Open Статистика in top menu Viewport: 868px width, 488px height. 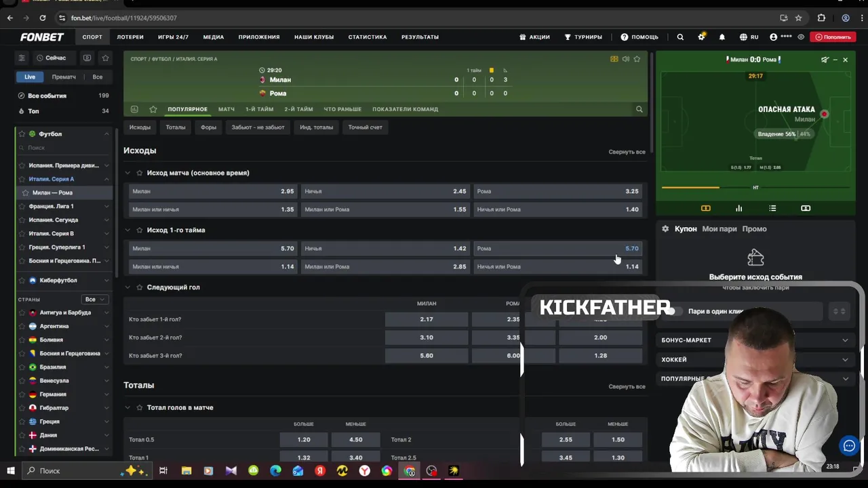coord(368,37)
